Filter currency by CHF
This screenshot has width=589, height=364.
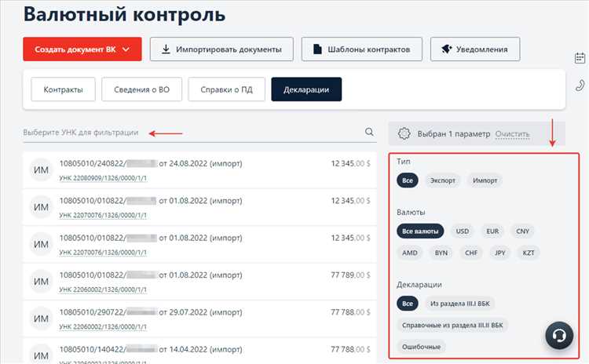471,253
